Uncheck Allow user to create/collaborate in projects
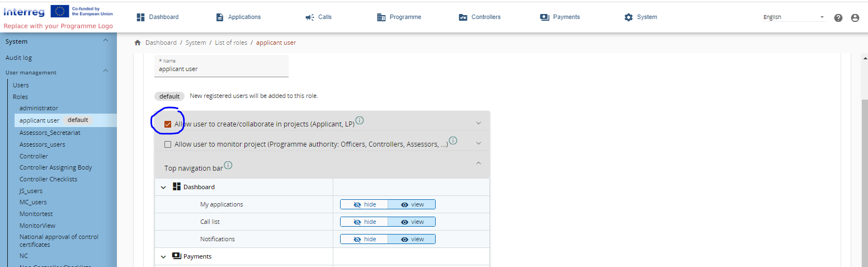The width and height of the screenshot is (868, 267). point(168,124)
